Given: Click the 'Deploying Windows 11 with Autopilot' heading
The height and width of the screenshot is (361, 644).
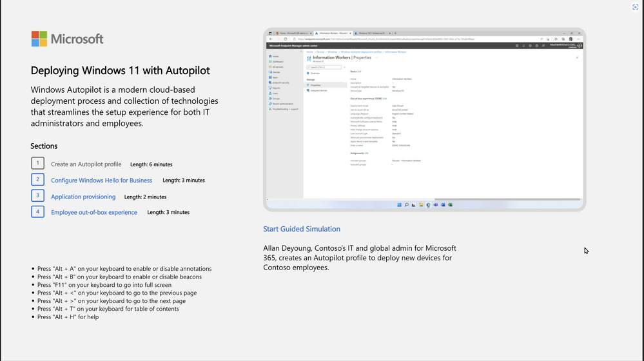Looking at the screenshot, I should [x=121, y=70].
